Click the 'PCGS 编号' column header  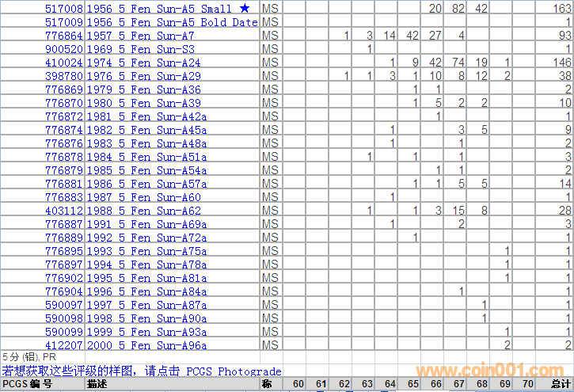coord(27,384)
